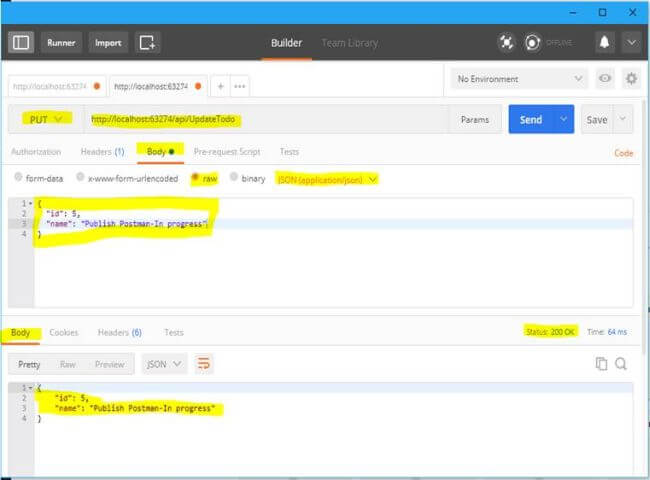Open the response Body tab

coord(20,332)
